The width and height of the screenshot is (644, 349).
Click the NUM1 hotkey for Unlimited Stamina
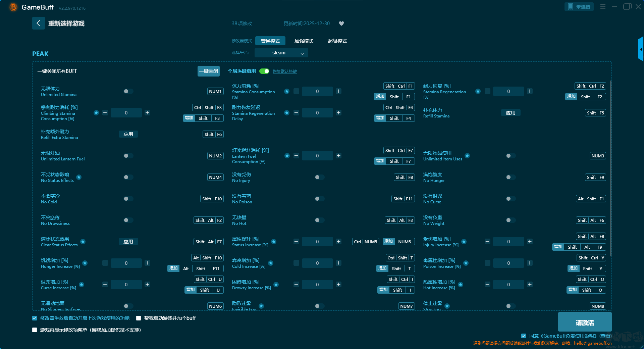(215, 91)
